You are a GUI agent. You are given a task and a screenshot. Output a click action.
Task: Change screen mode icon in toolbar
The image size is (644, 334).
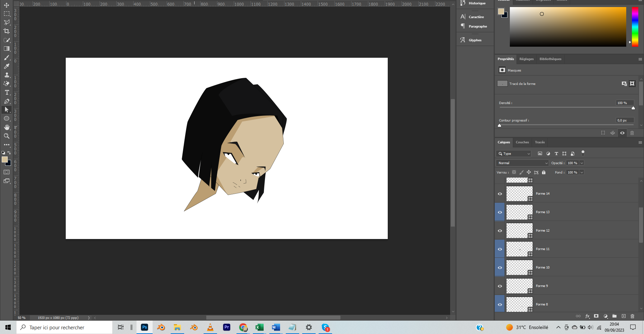tap(6, 181)
